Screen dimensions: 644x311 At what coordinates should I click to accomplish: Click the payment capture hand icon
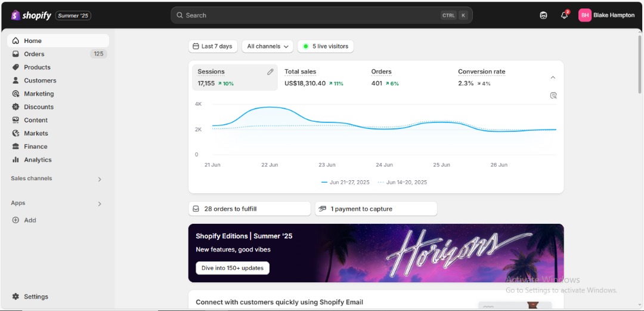(323, 208)
